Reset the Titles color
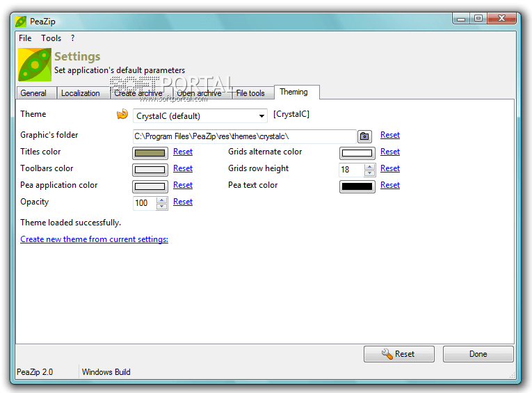The image size is (532, 393). point(183,152)
